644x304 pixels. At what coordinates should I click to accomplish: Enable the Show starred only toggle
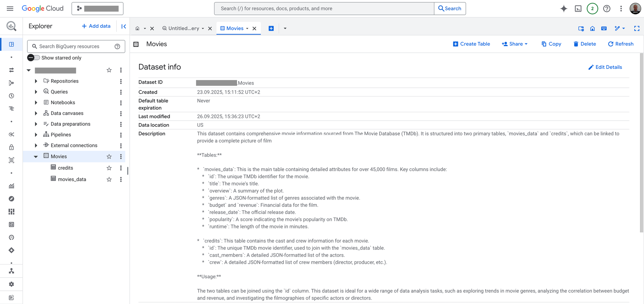(33, 58)
